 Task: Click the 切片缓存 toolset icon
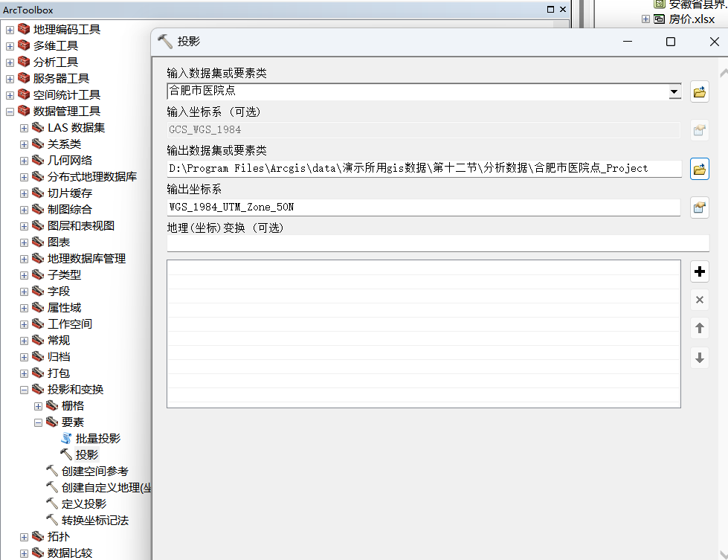pos(38,192)
